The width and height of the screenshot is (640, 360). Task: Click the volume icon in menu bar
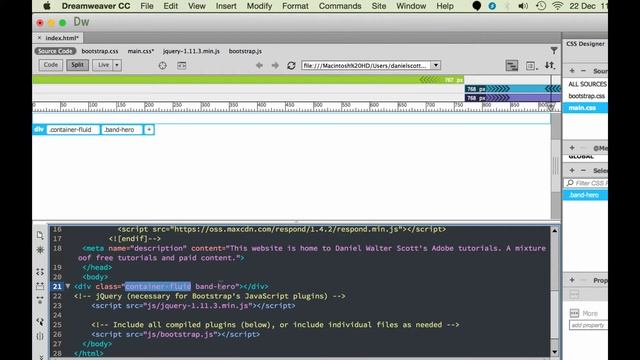[523, 6]
